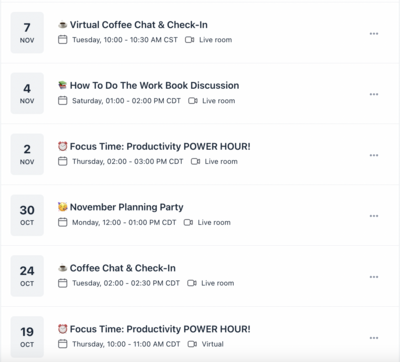Click calendar icon beside Monday 12:00 PM CDT

[x=63, y=222]
